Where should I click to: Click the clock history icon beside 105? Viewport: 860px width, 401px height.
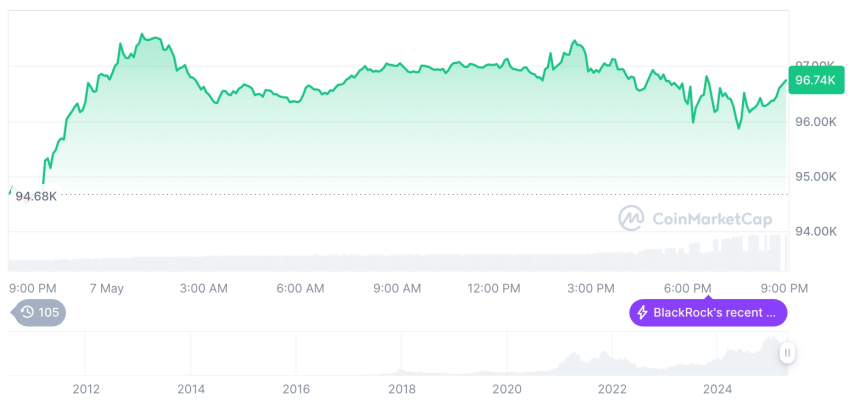click(x=27, y=313)
